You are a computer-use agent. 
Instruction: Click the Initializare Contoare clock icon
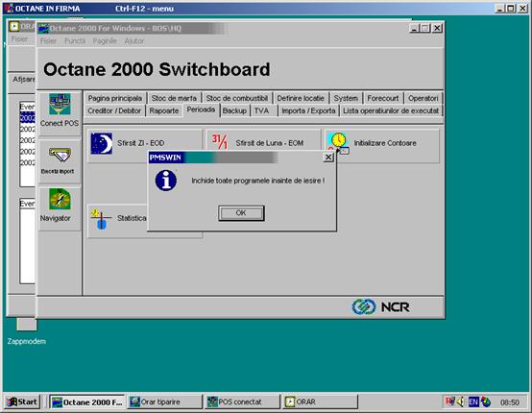339,143
